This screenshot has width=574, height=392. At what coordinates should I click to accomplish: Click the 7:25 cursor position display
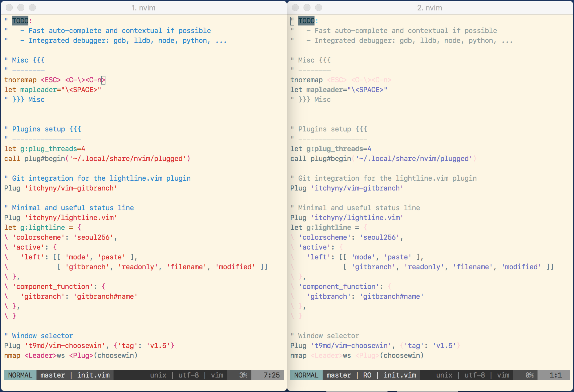tap(271, 375)
